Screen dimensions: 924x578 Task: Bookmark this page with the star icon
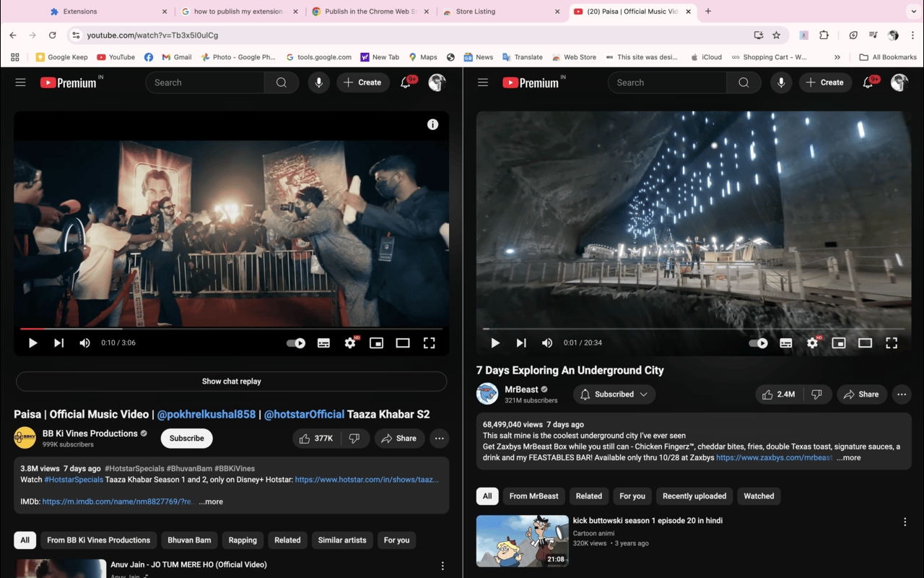(x=777, y=35)
